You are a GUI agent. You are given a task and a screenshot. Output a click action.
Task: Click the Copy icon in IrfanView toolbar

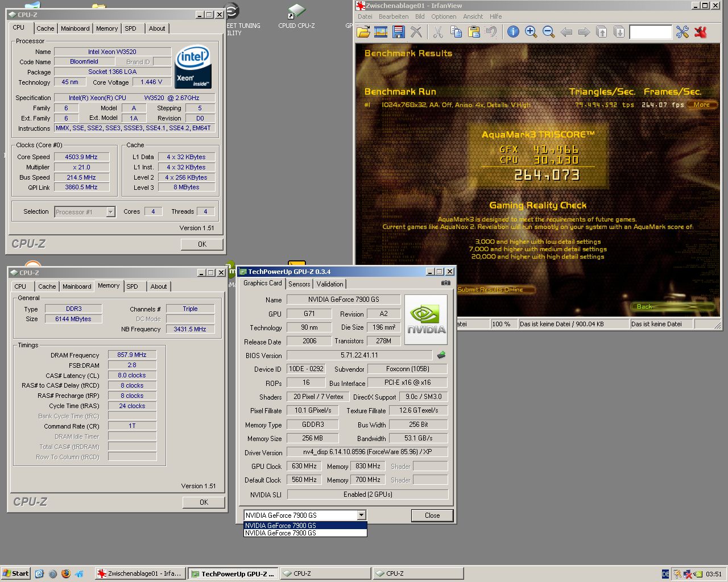click(x=456, y=32)
